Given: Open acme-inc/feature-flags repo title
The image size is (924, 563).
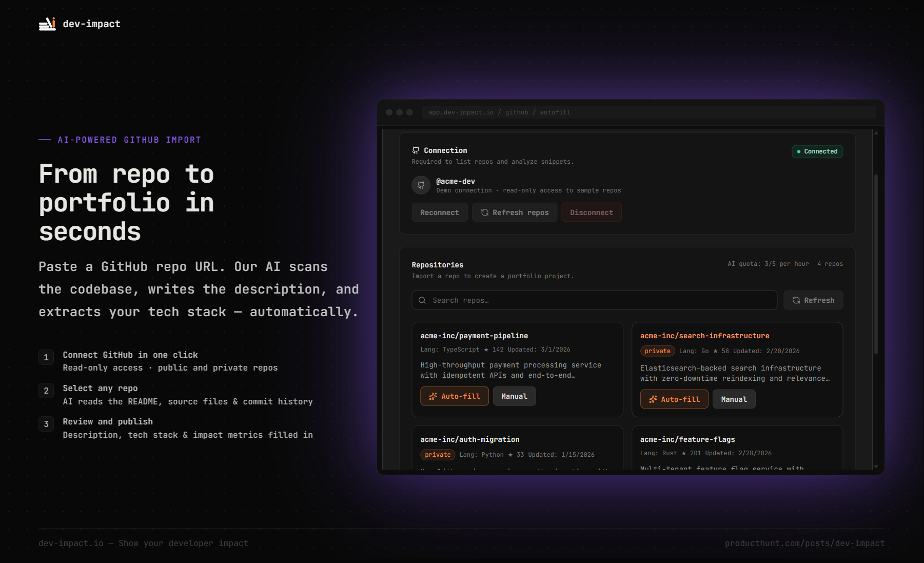Looking at the screenshot, I should tap(687, 439).
